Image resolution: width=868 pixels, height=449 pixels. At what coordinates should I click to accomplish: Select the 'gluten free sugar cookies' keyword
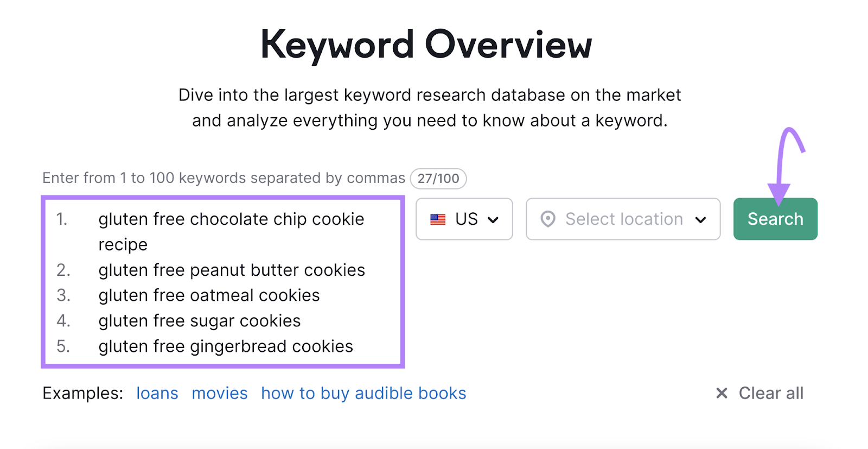(x=199, y=320)
